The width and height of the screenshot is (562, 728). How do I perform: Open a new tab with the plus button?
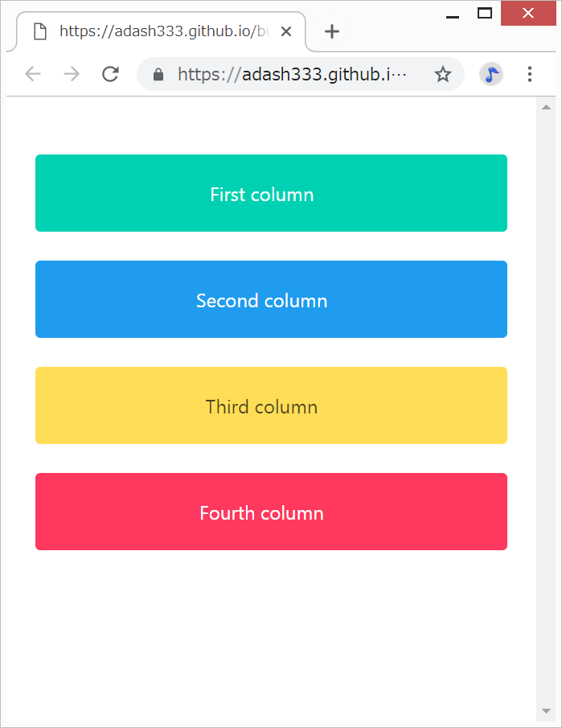[331, 31]
